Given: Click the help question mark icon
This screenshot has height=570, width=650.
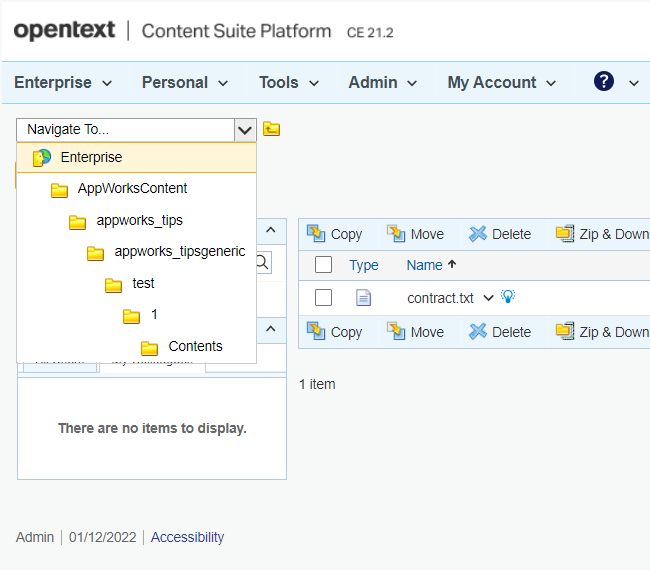Looking at the screenshot, I should click(603, 82).
